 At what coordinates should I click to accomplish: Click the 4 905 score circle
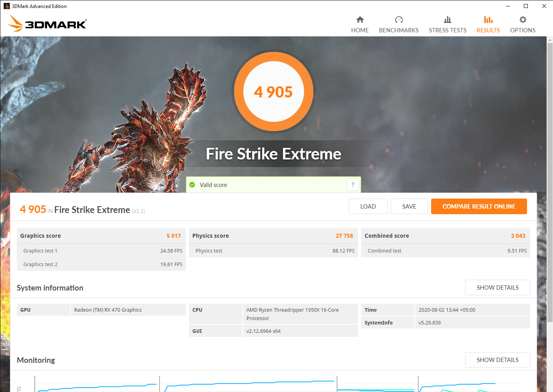(274, 92)
